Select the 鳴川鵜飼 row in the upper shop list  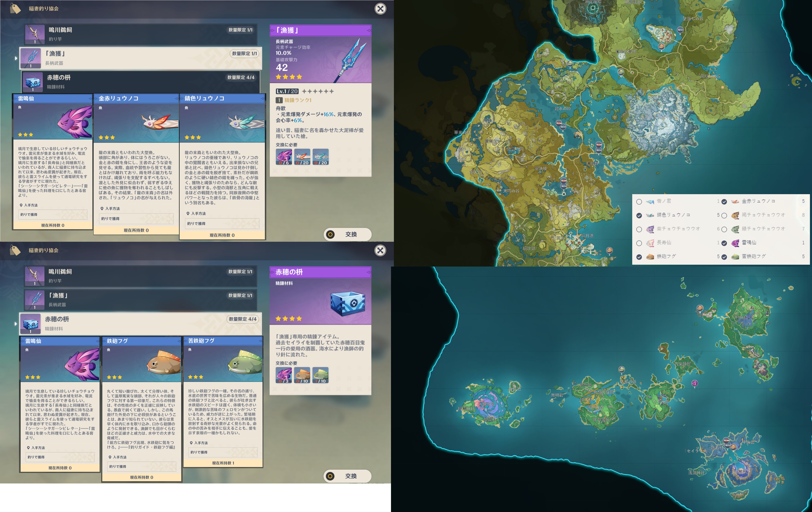pos(142,34)
